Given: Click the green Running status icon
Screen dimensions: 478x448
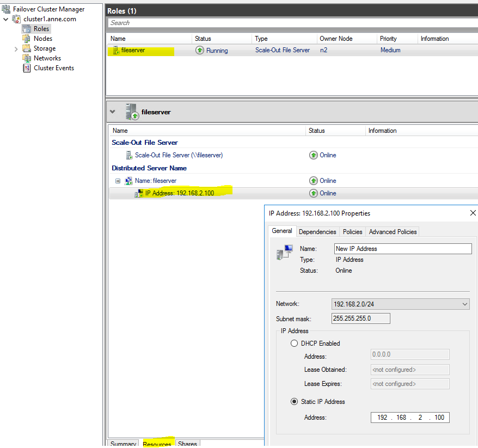Looking at the screenshot, I should (200, 50).
